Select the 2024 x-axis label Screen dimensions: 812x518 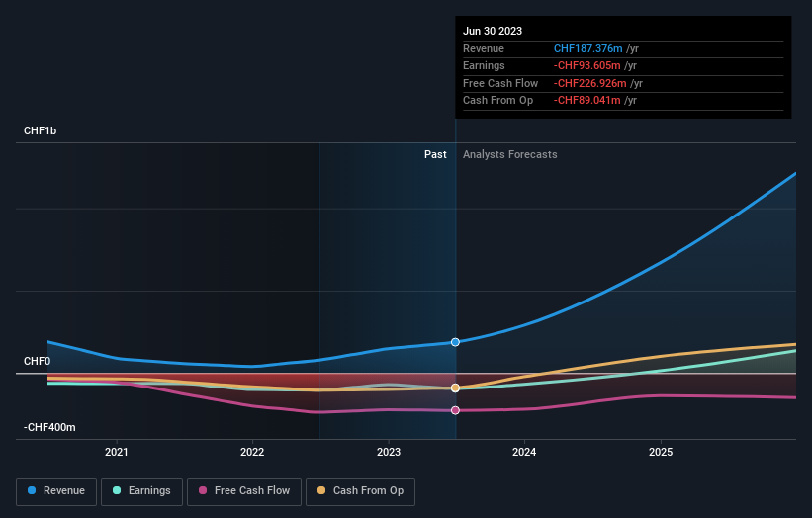tap(524, 453)
